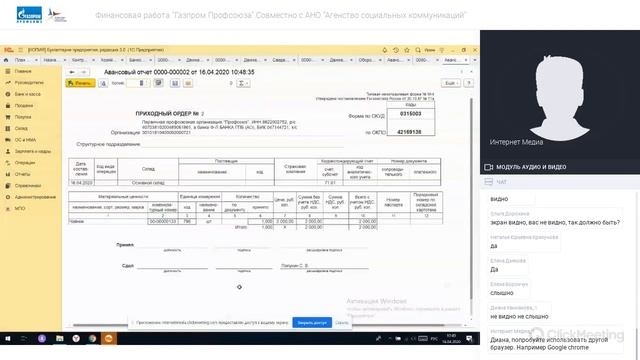
Task: Open the Покупки sidebar section
Action: pos(23,117)
